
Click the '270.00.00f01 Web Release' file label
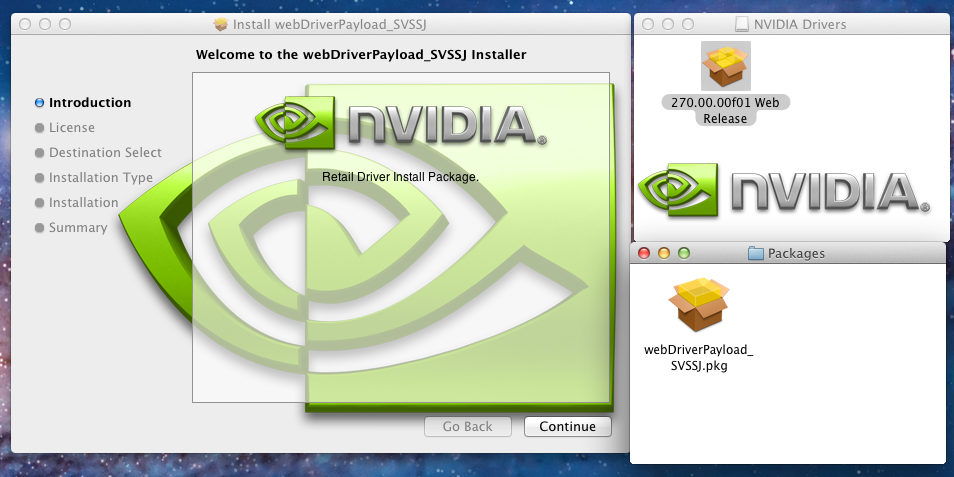(x=725, y=110)
